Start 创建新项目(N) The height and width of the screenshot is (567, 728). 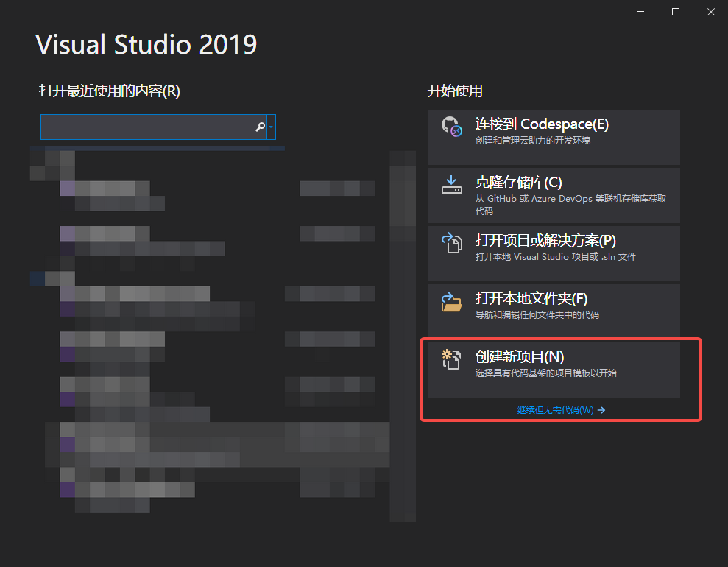click(x=554, y=370)
